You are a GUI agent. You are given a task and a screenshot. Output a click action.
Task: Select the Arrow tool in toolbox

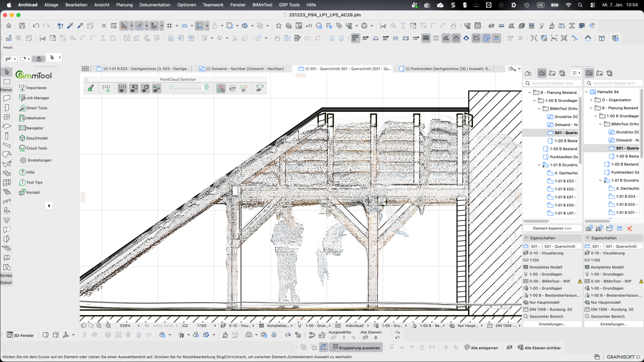[x=7, y=72]
